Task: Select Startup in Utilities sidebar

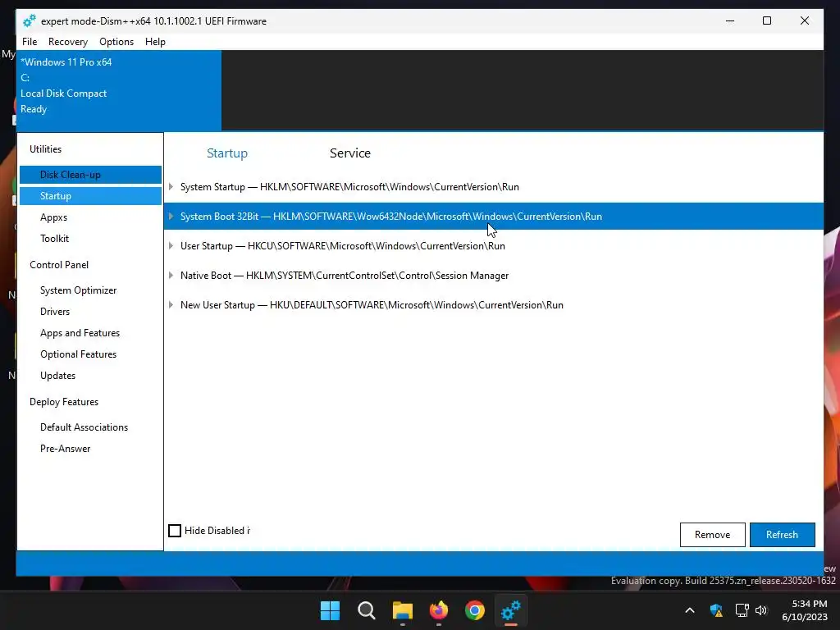Action: click(90, 196)
